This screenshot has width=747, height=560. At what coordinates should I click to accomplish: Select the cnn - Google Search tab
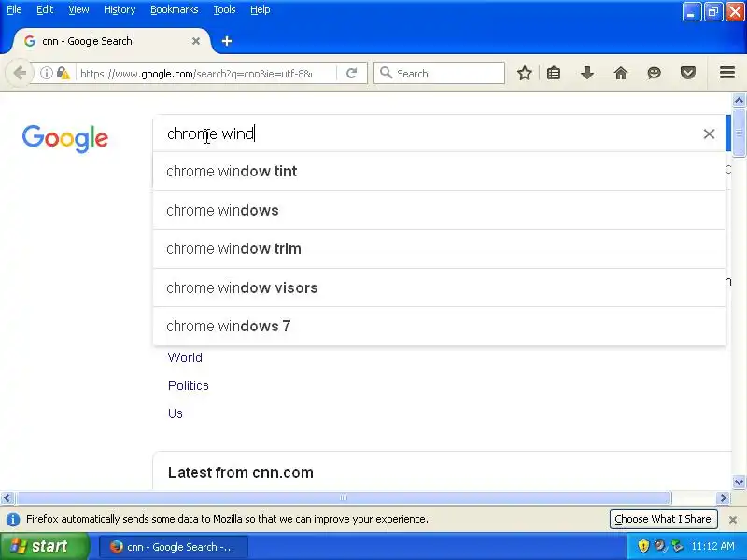pos(112,41)
